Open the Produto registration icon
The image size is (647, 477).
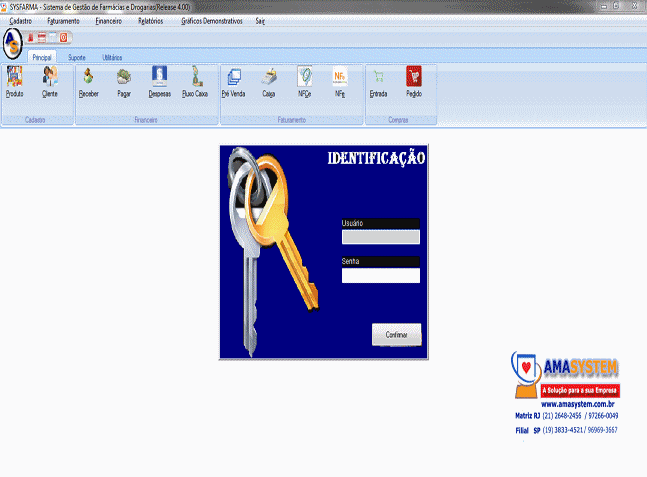point(15,79)
